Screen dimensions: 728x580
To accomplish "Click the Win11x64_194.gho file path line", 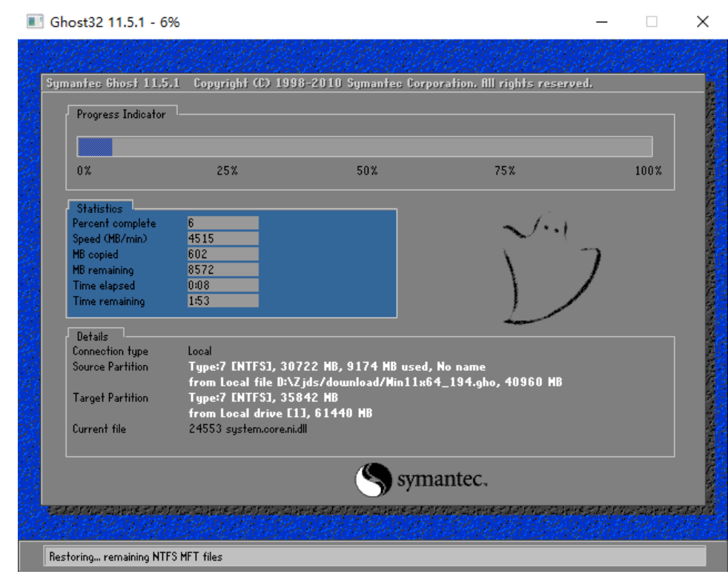I will 375,382.
